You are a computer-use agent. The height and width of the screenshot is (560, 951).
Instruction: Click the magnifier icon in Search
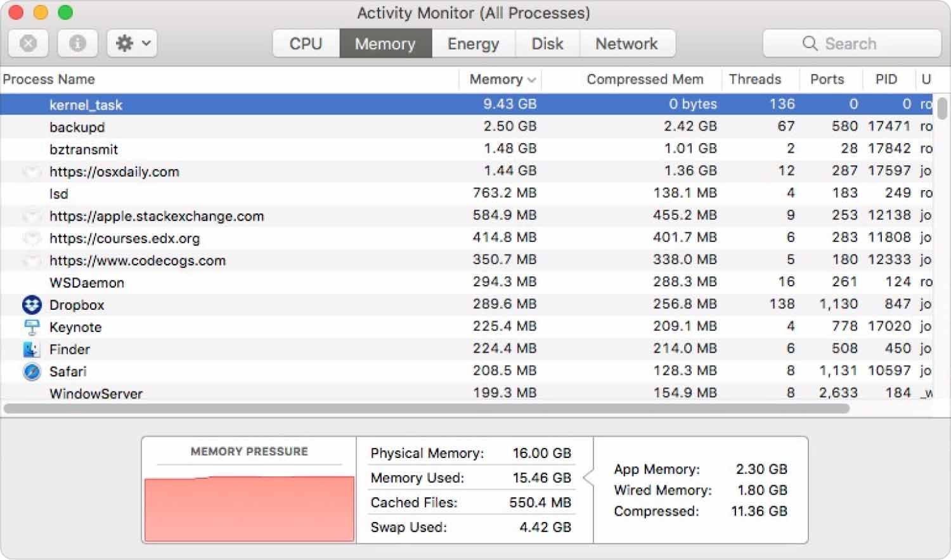pyautogui.click(x=810, y=43)
